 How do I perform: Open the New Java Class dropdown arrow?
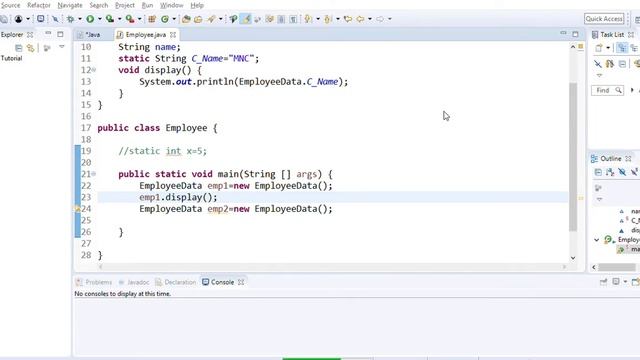174,19
